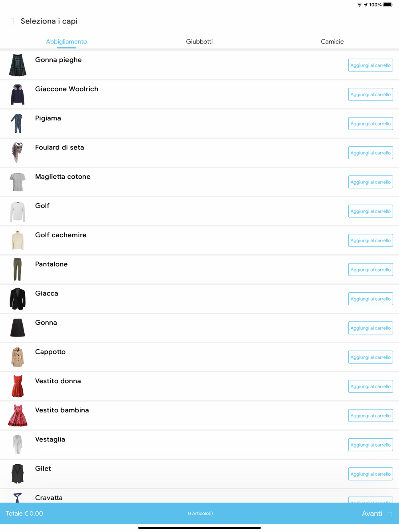Screen dimensions: 399x532
Task: Select the Abbigliamento tab
Action: pyautogui.click(x=66, y=41)
